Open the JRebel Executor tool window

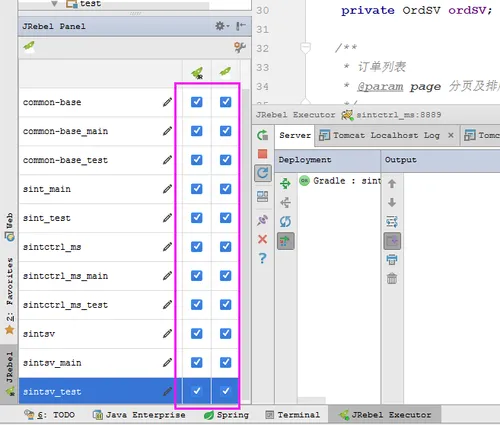point(385,415)
